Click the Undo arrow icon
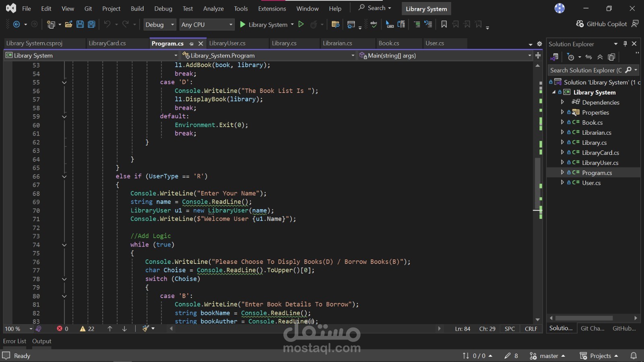This screenshot has width=644, height=362. pos(107,25)
